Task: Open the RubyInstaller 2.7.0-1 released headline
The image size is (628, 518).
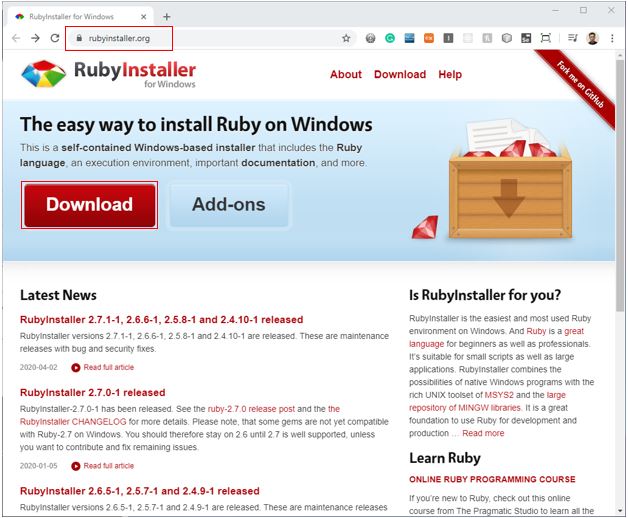Action: (x=93, y=392)
